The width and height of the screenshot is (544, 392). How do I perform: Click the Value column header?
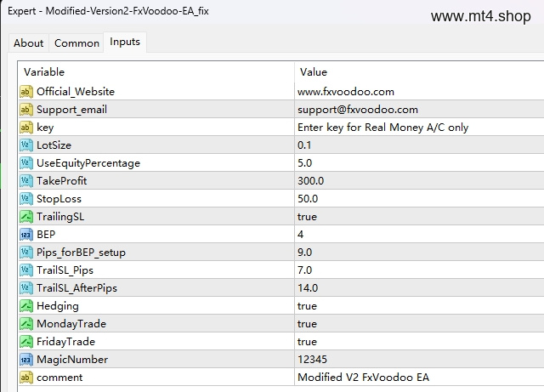pos(419,72)
